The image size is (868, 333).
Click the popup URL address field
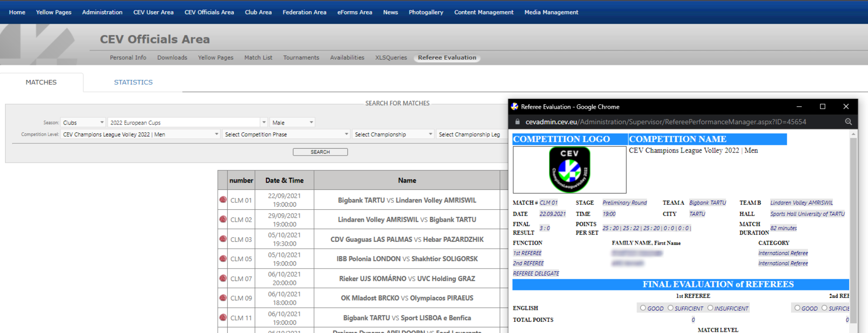click(x=666, y=122)
